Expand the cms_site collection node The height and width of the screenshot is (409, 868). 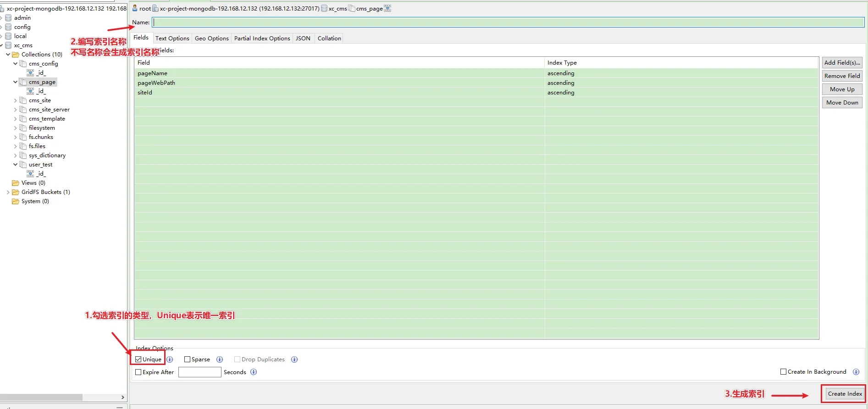point(15,100)
